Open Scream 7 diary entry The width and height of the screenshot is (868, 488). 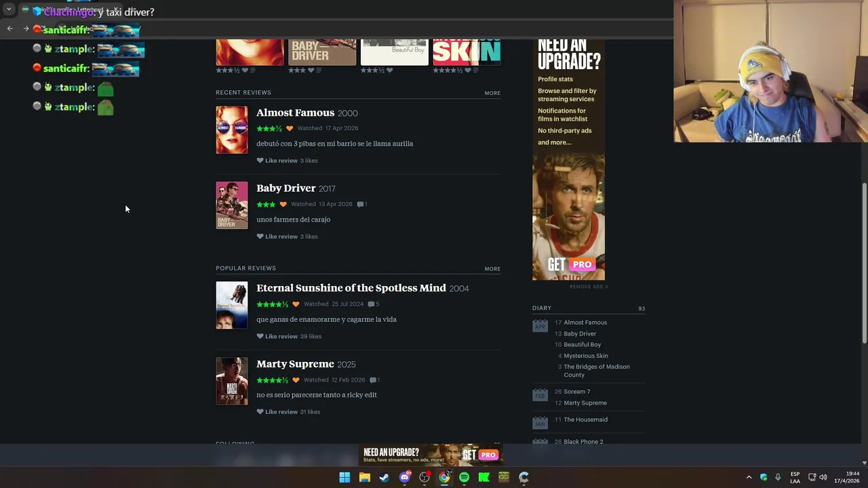(577, 392)
